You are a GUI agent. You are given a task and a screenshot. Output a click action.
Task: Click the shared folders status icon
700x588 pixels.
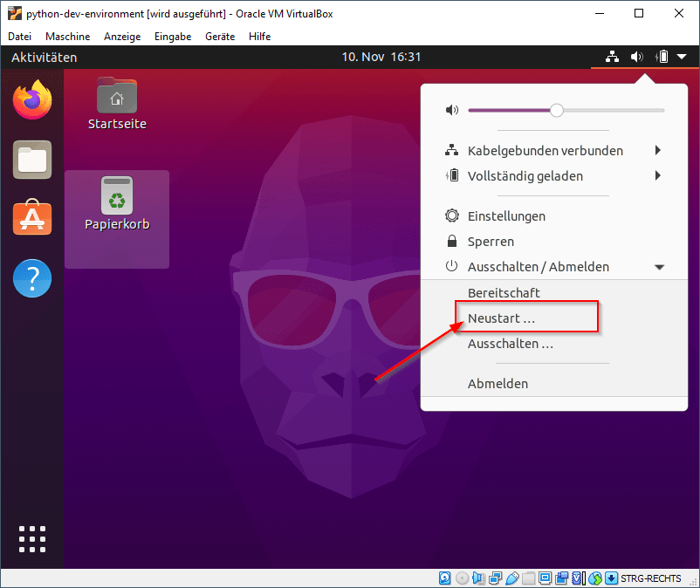coord(528,578)
